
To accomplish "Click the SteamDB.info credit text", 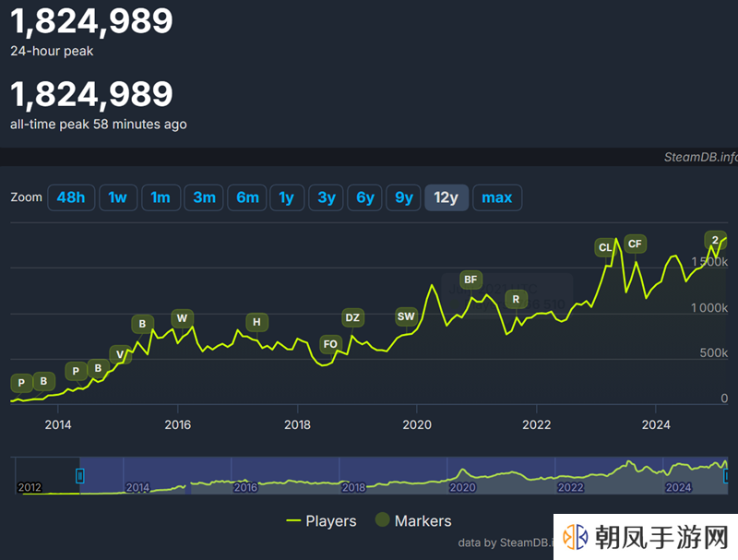I will [x=700, y=157].
